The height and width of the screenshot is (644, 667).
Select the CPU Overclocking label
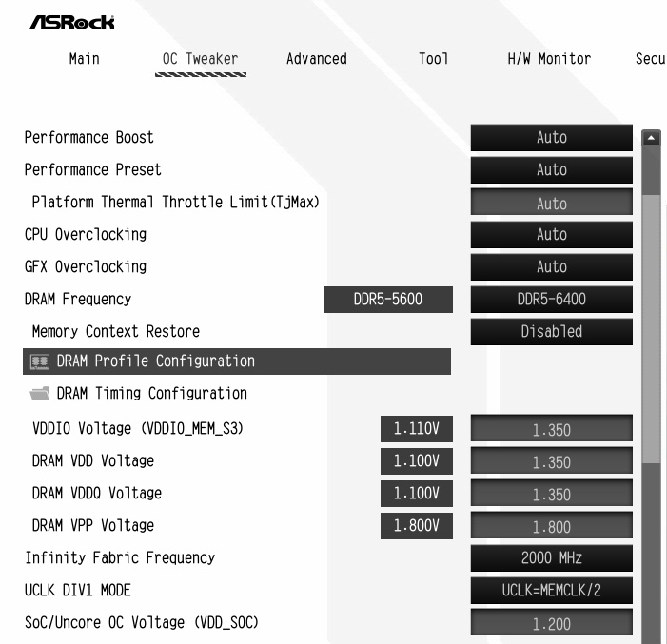pyautogui.click(x=86, y=235)
